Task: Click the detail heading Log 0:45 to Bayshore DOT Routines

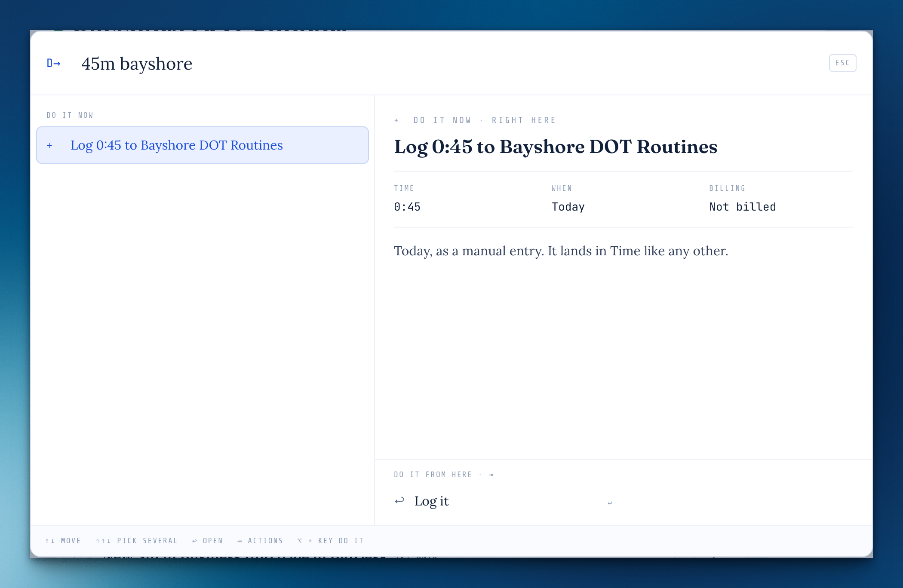Action: pos(556,147)
